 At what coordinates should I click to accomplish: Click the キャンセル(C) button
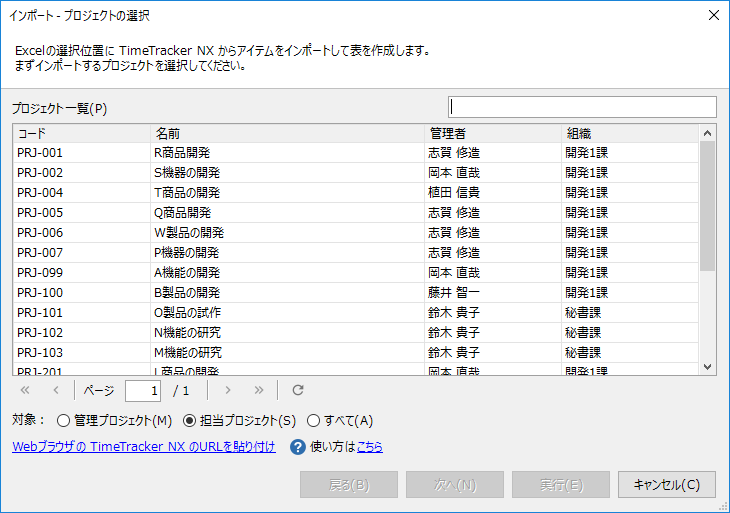667,485
